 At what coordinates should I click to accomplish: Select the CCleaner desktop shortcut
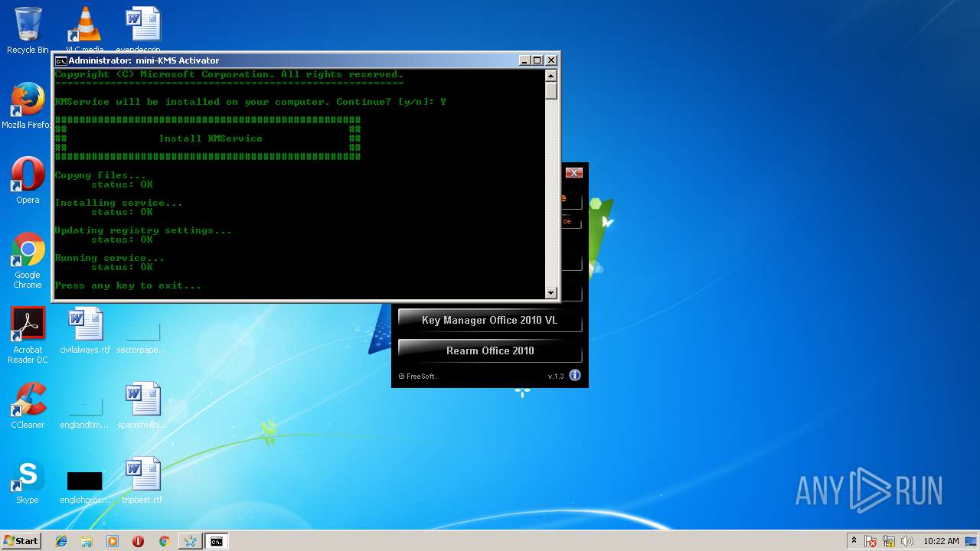[28, 406]
